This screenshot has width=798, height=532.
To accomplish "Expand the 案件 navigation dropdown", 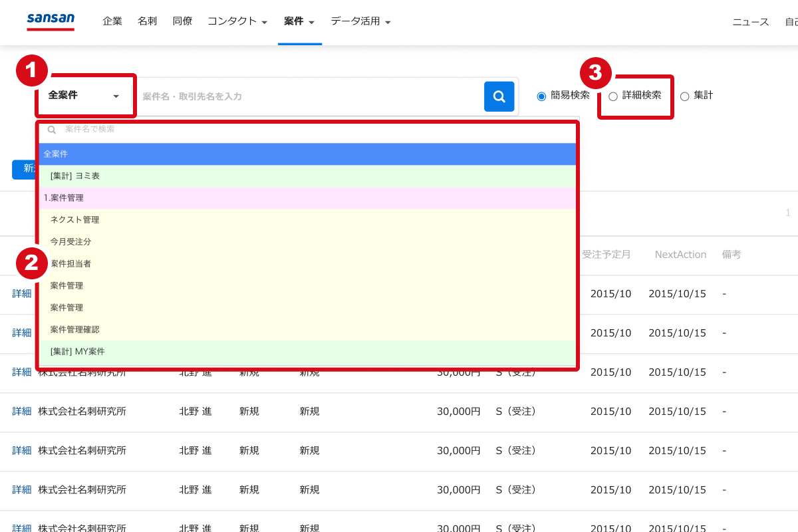I will click(x=299, y=21).
